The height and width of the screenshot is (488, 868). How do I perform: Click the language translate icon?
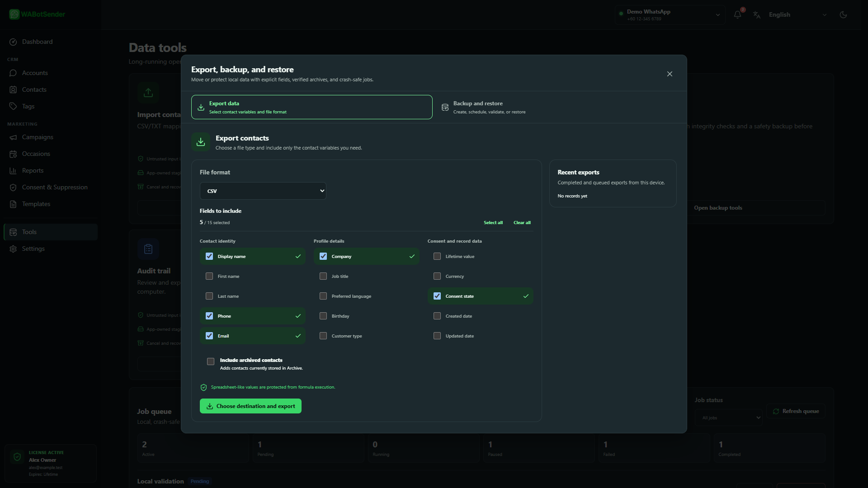[757, 14]
